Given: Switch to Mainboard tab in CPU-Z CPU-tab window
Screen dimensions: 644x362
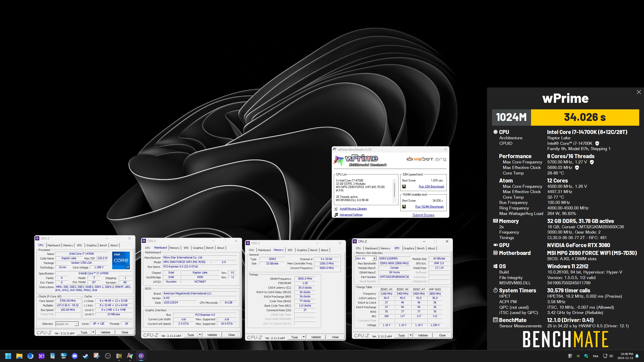Looking at the screenshot, I should point(54,245).
